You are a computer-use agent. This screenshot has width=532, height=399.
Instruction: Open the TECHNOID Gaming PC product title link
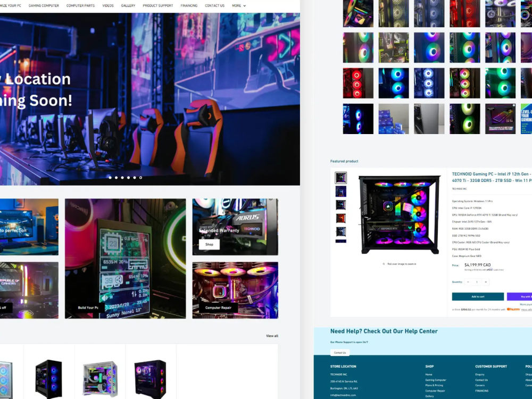tap(492, 177)
